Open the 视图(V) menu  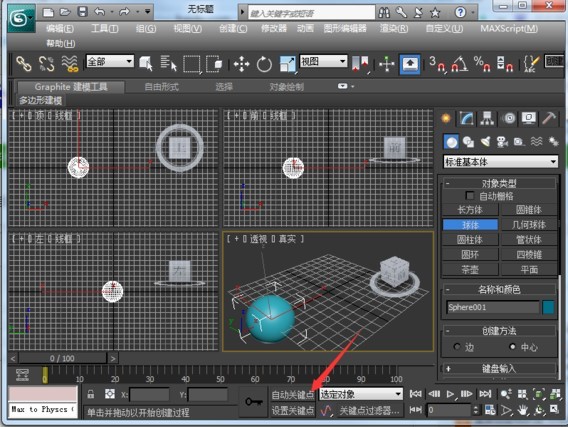(188, 28)
